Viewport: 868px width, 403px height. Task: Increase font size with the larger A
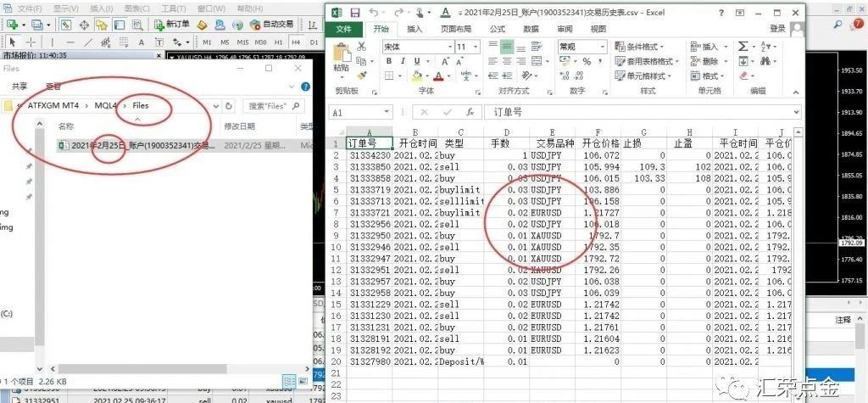click(x=445, y=62)
